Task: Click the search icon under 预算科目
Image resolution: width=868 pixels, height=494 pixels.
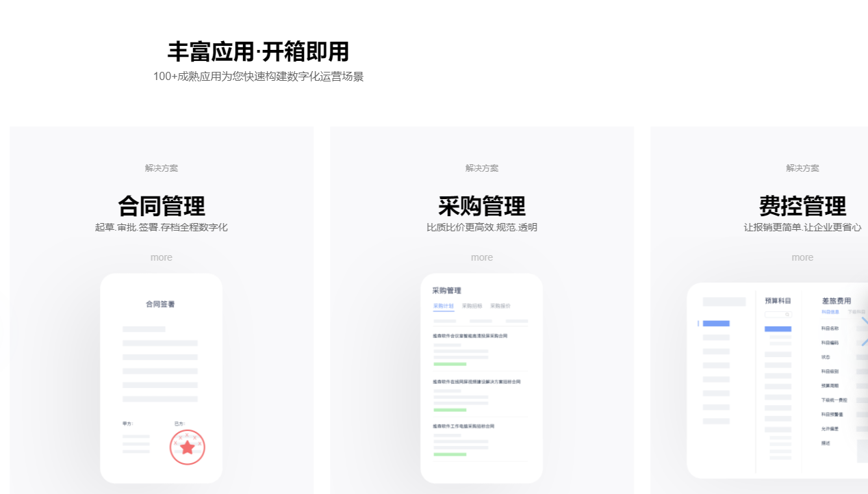Action: 787,315
